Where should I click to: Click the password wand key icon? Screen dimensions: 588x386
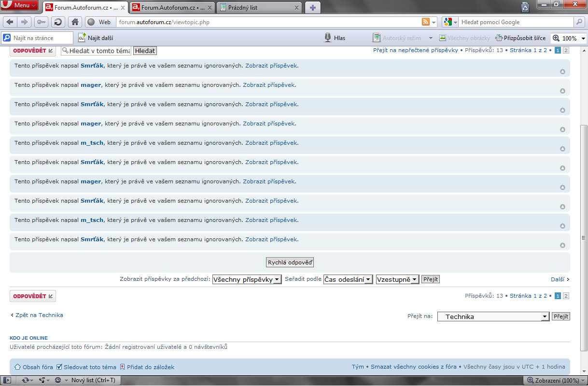[x=42, y=22]
